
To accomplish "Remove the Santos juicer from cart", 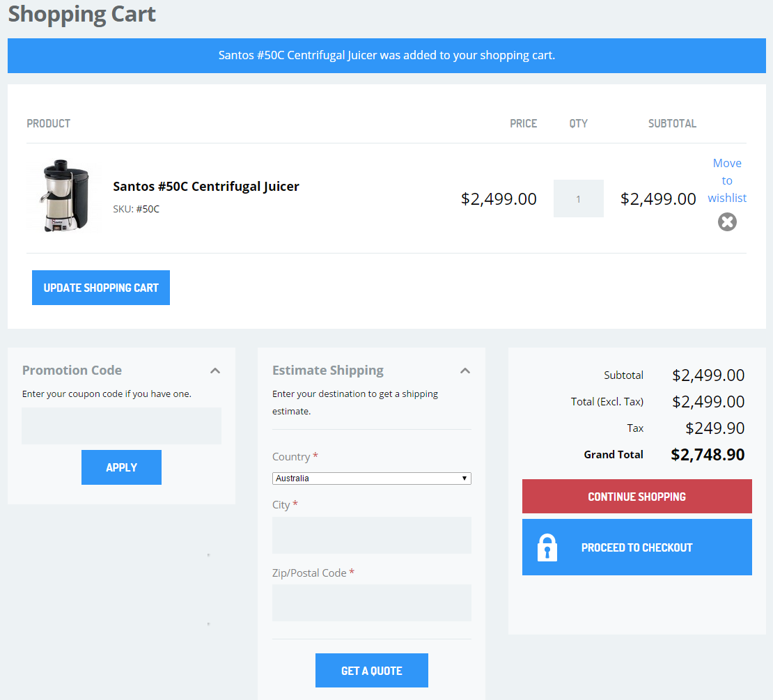I will click(727, 221).
